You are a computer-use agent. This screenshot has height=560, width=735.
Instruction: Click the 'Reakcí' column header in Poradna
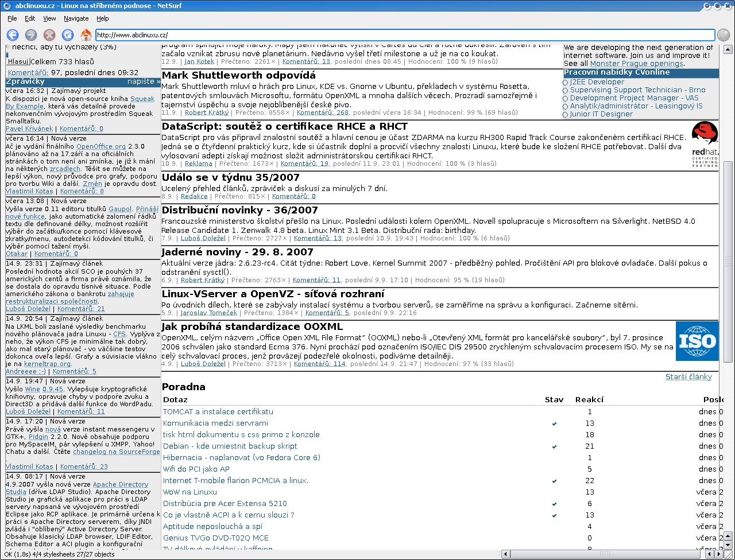tap(589, 400)
